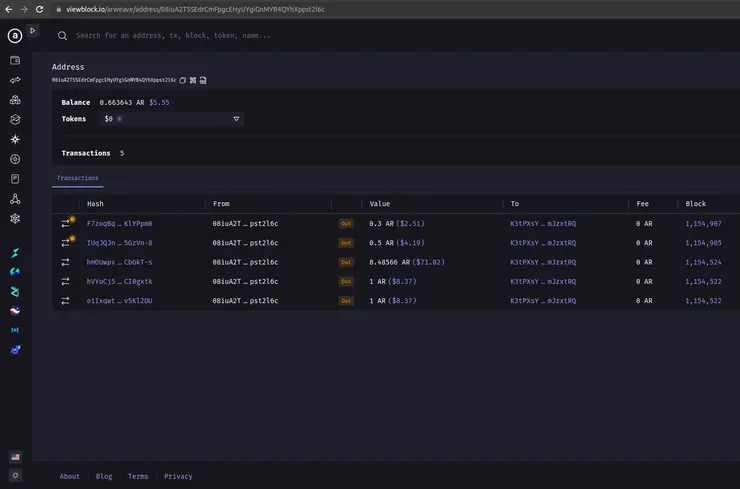Viewport: 740px width, 489px height.
Task: Open the wallet icon in the sidebar
Action: pos(15,60)
